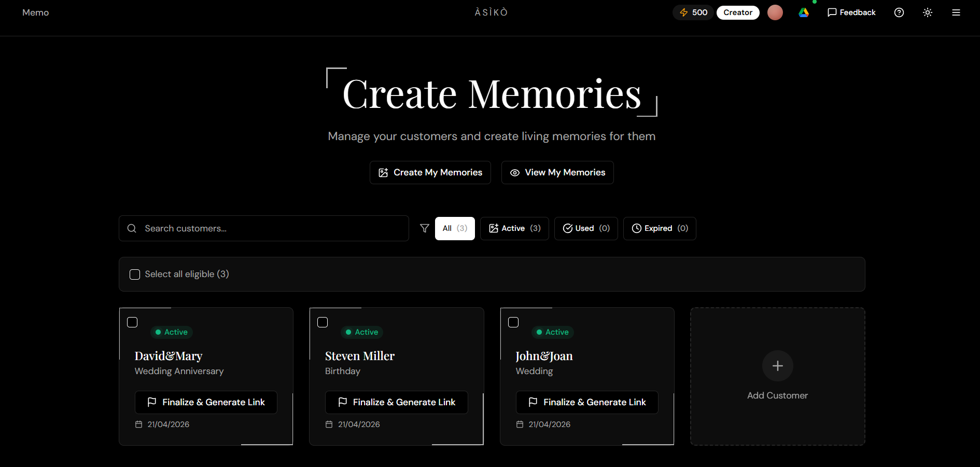
Task: Check the Select all eligible checkbox
Action: click(x=135, y=274)
